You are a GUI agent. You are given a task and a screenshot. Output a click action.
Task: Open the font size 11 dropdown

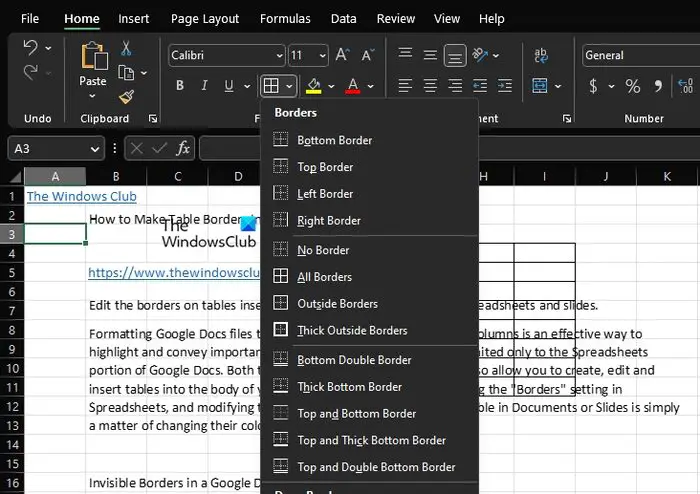coord(322,56)
